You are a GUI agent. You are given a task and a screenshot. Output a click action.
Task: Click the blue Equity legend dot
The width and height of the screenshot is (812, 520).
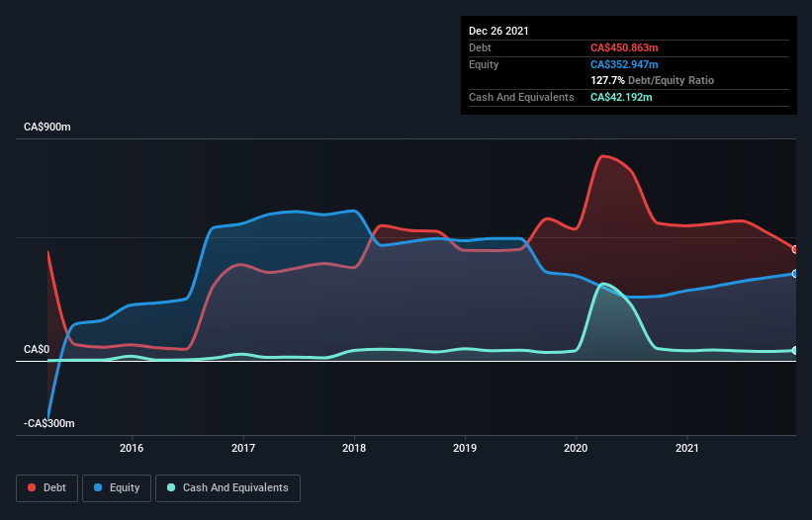pos(98,487)
